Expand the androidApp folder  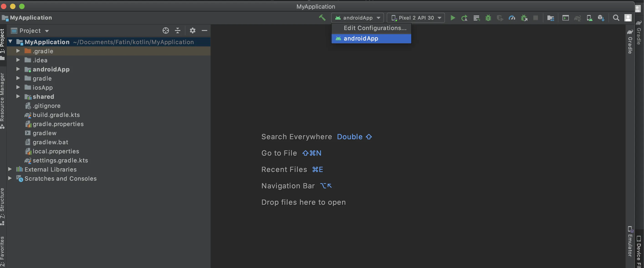tap(18, 69)
